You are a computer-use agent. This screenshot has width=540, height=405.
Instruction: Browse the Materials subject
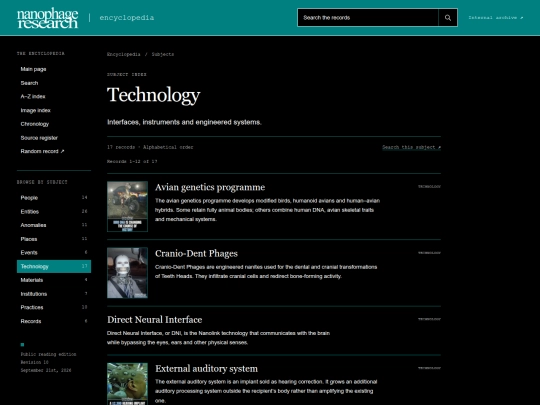[54, 280]
